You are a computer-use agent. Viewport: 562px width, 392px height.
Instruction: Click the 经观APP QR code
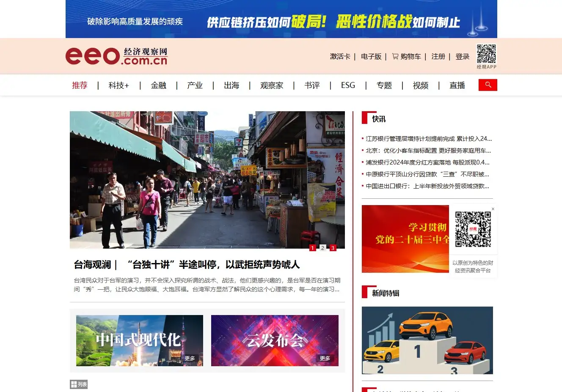486,53
